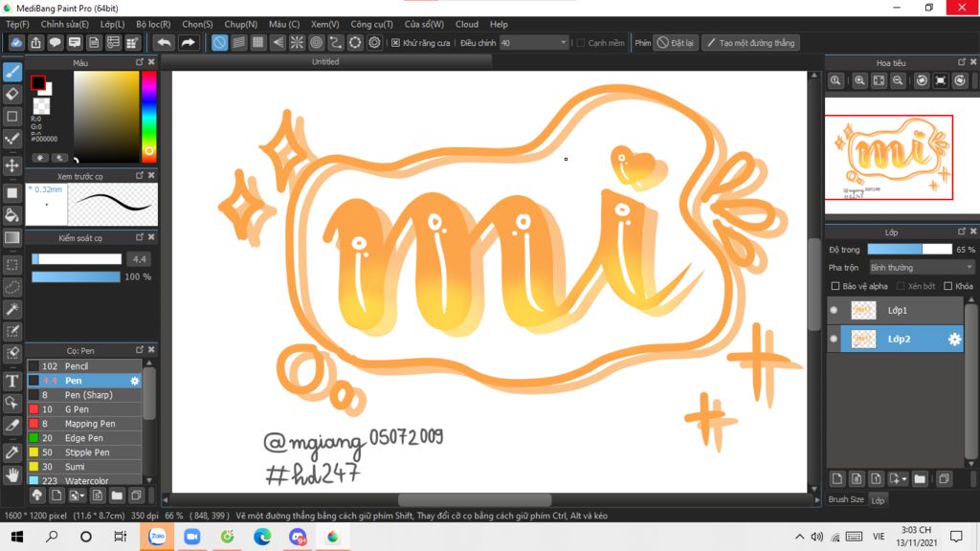The height and width of the screenshot is (551, 980).
Task: Open the Bộ lọc(R) filter menu
Action: coord(153,24)
